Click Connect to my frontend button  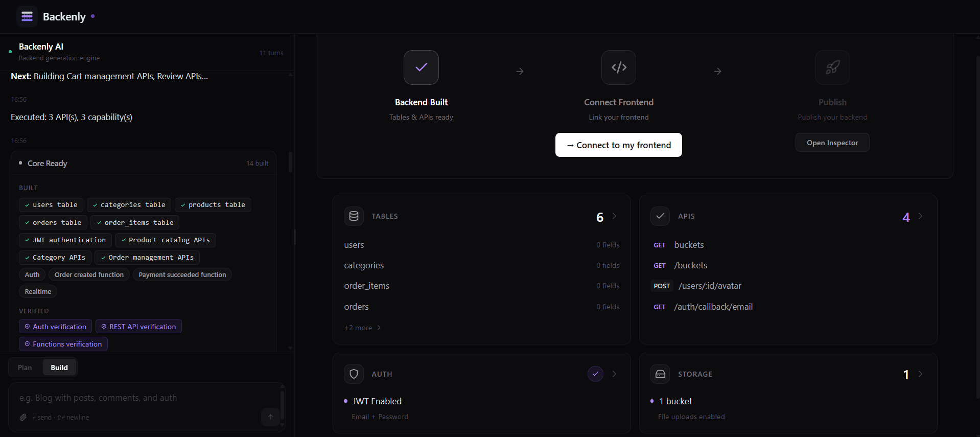click(x=619, y=145)
